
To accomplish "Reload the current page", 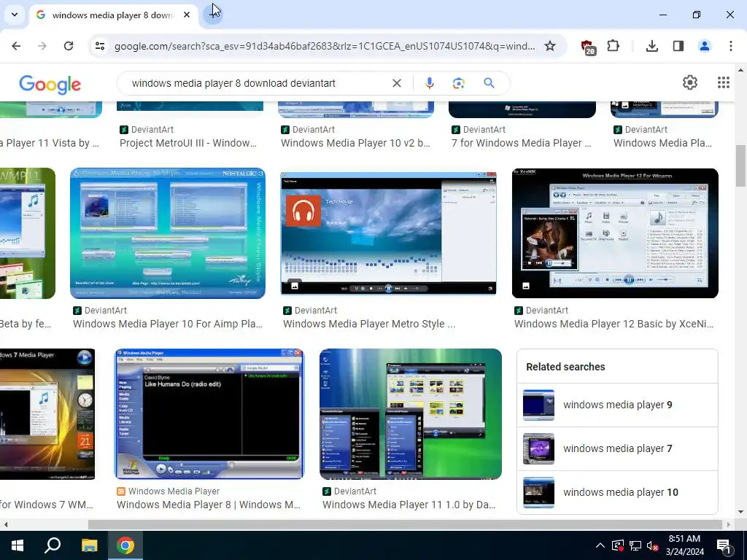I will [69, 46].
